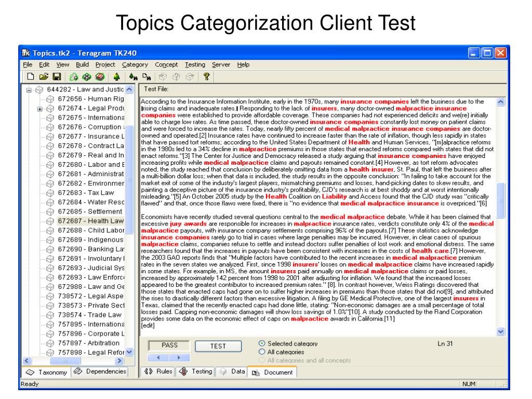Open the File menu
This screenshot has height=399, width=532.
28,64
